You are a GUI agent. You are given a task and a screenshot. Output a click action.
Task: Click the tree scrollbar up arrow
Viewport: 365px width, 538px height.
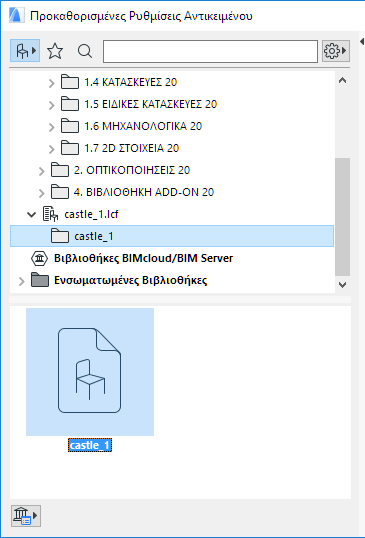coord(342,81)
